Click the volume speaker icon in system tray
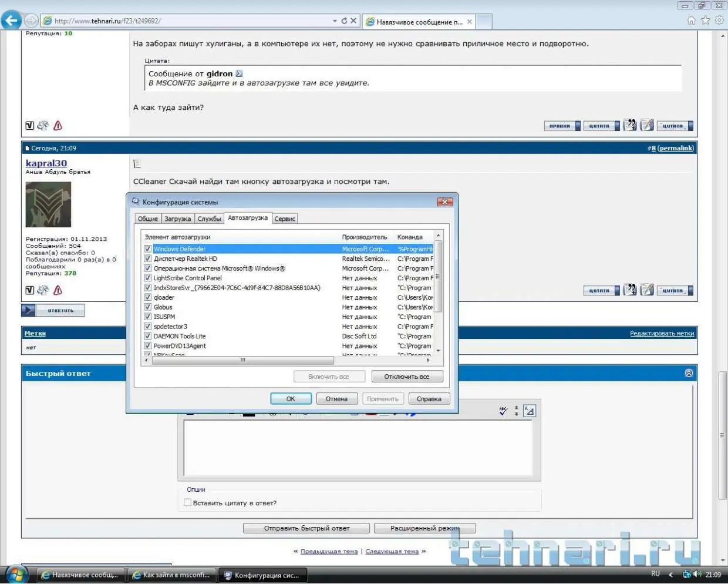The width and height of the screenshot is (728, 584). click(697, 574)
